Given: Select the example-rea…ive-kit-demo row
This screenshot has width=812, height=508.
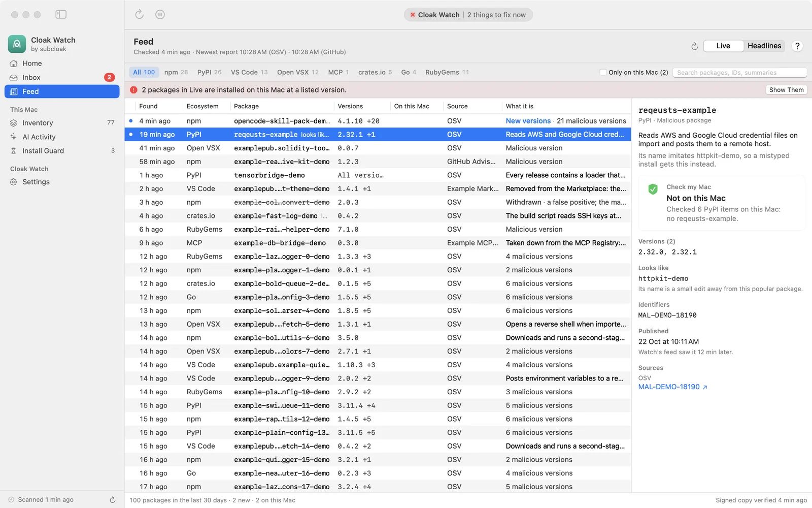Looking at the screenshot, I should point(378,162).
